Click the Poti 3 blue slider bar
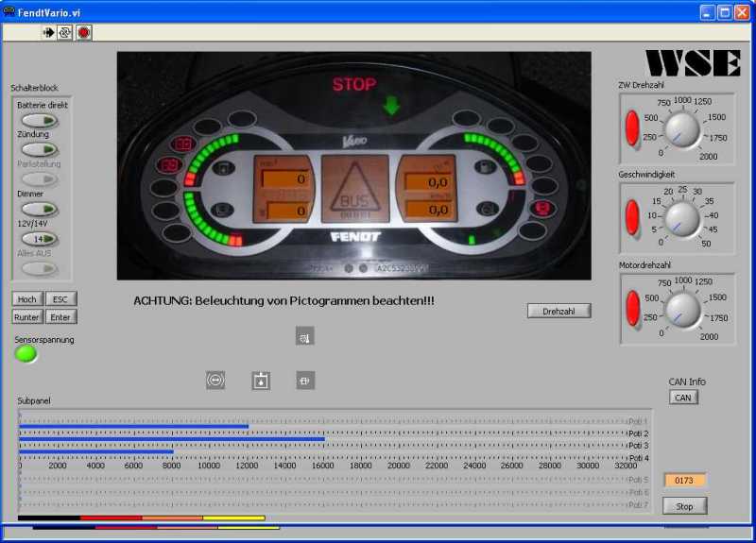Viewport: 756px width, 543px height. [x=172, y=439]
